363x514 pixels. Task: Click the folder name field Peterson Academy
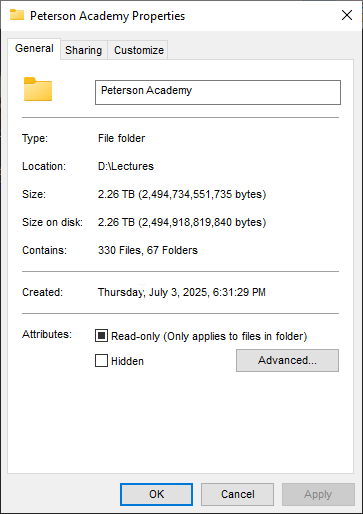pos(218,92)
